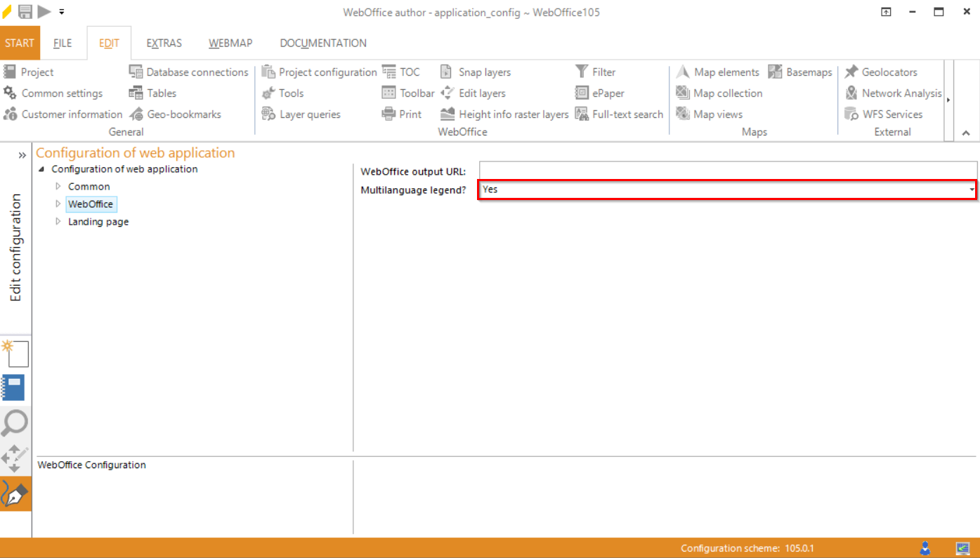Click the search magnifier icon in the sidebar

[15, 423]
